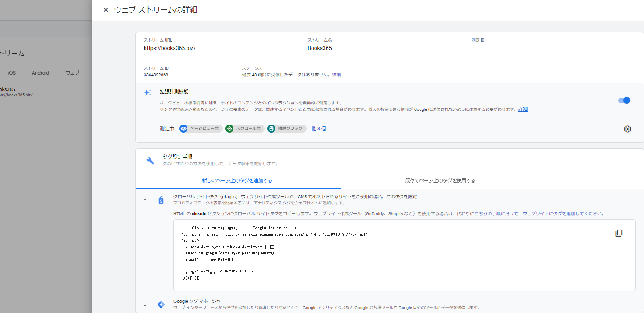Click the copy code icon for gtag.js snippet

tap(619, 233)
